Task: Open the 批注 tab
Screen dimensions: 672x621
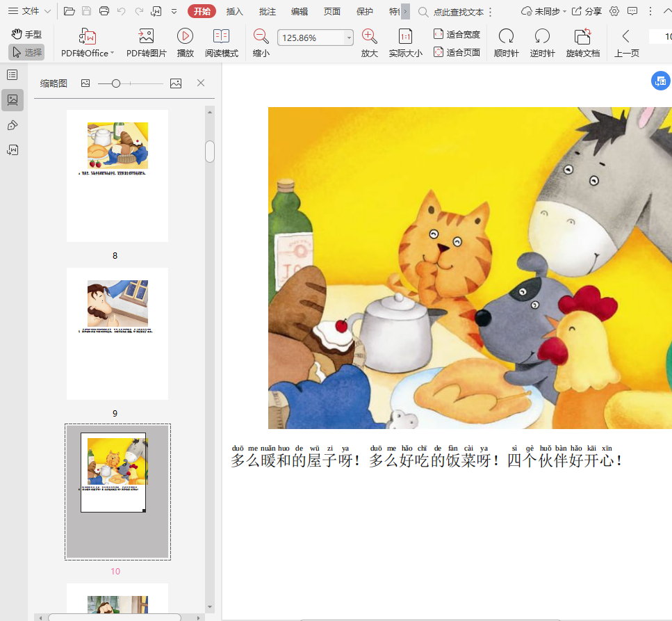Action: click(267, 11)
